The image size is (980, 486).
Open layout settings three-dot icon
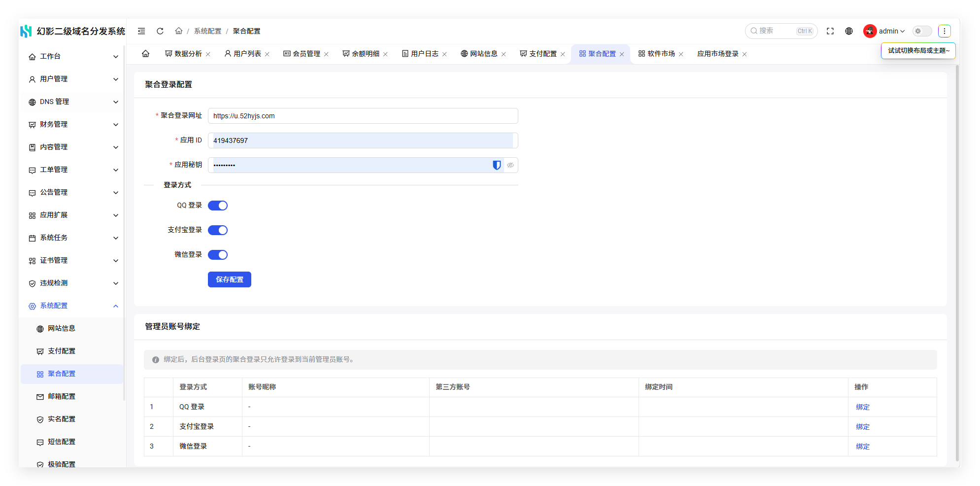[x=945, y=31]
